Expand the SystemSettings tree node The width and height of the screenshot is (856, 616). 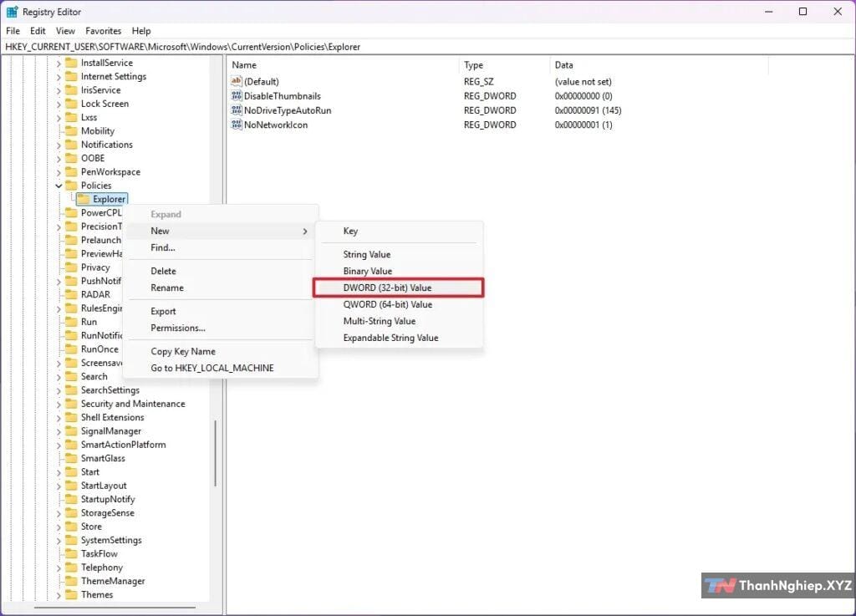[x=59, y=541]
